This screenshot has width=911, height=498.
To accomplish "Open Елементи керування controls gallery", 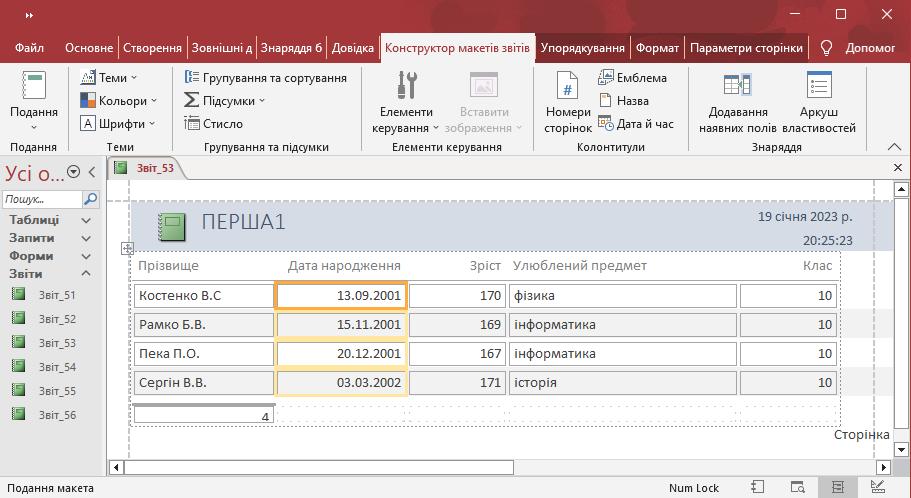I will pos(406,102).
